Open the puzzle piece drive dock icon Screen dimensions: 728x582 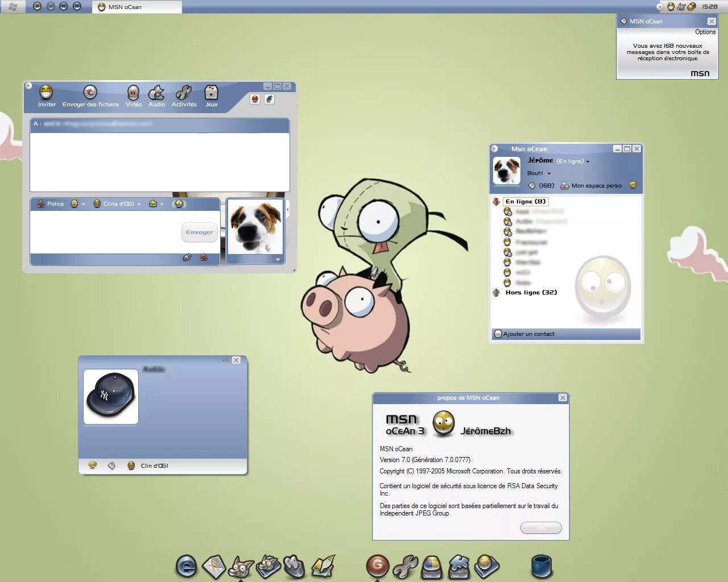pos(459,566)
